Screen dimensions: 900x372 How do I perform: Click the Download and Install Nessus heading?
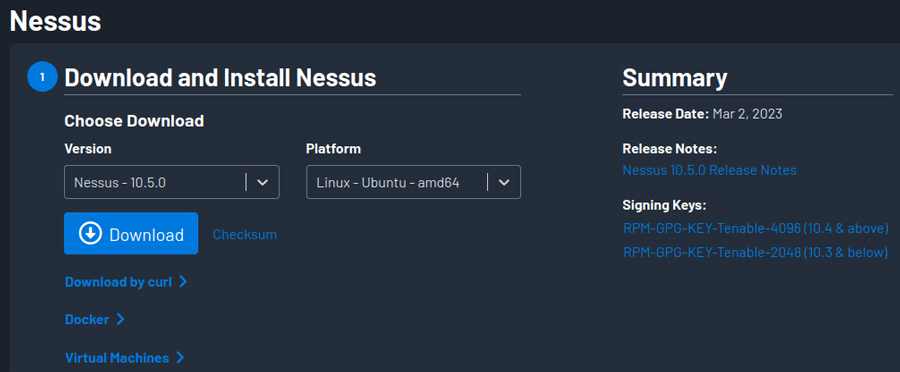point(220,77)
